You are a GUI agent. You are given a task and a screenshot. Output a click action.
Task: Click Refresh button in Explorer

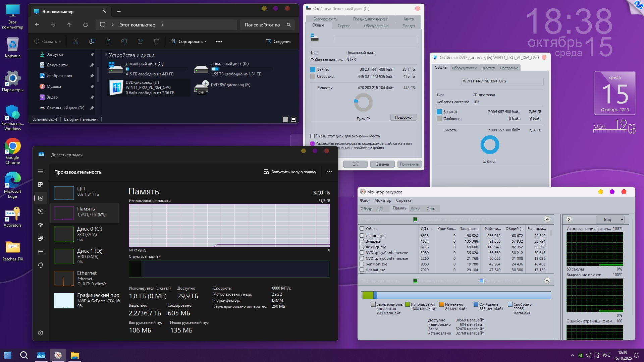[86, 25]
